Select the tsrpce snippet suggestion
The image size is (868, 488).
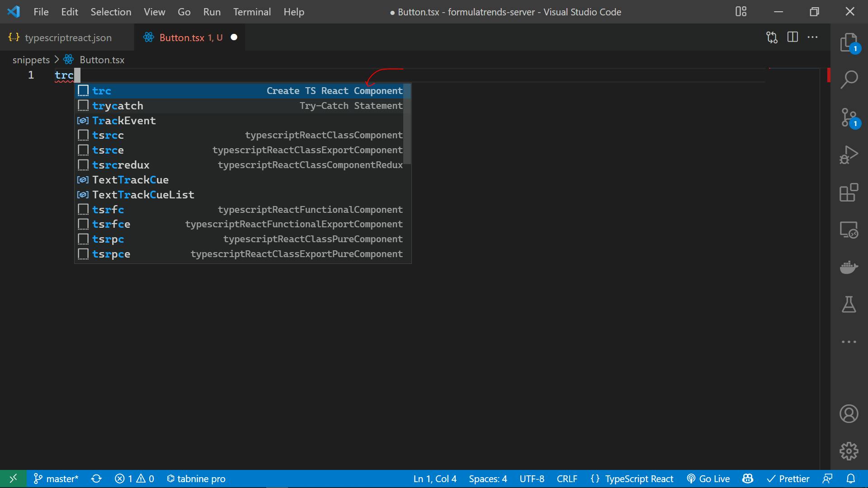[243, 254]
